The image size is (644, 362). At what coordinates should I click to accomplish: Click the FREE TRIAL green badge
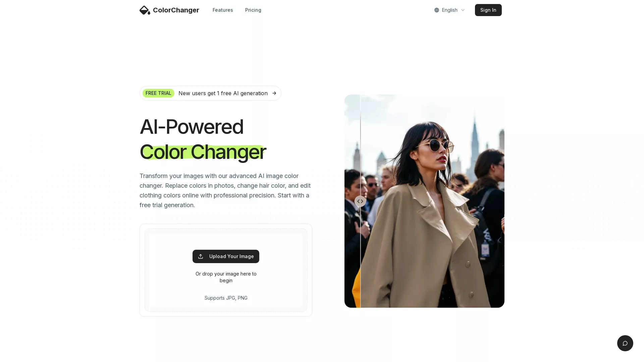tap(158, 93)
